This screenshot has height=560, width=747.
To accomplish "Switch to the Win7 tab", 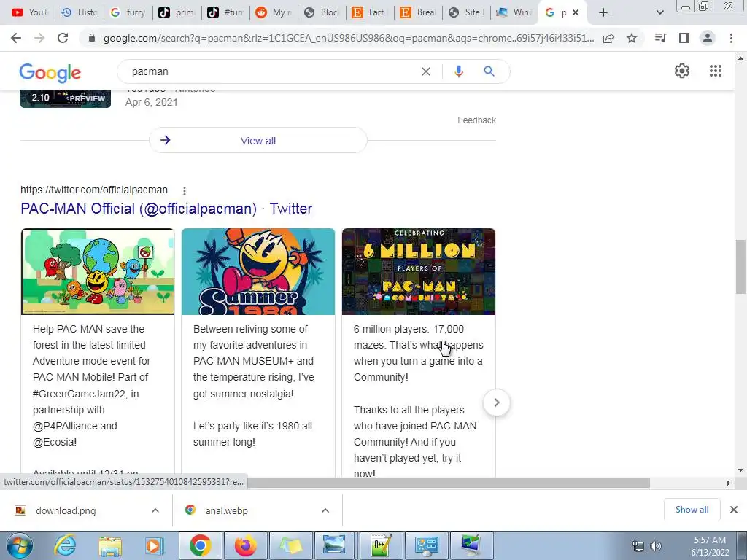I will (x=514, y=13).
